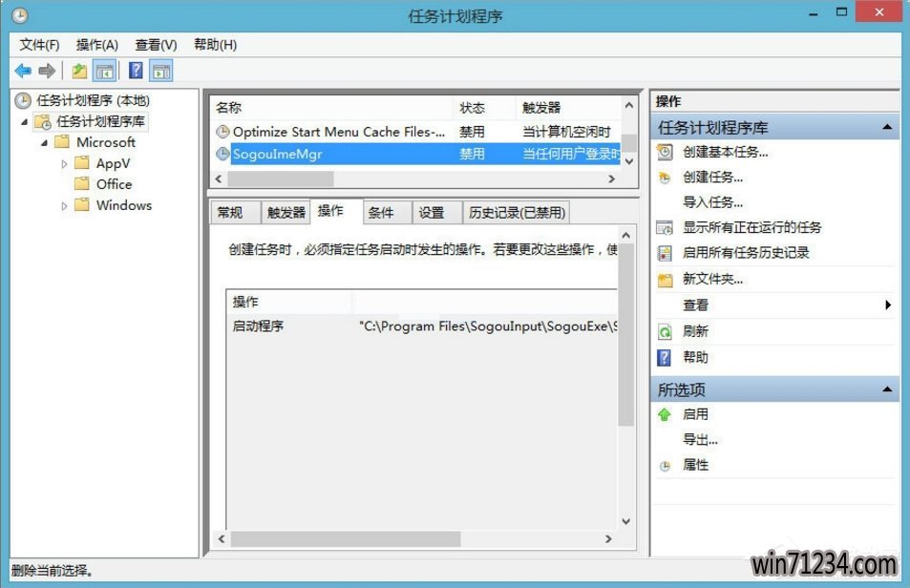The height and width of the screenshot is (588, 910).
Task: Select the SogouImeMgr task row
Action: pyautogui.click(x=416, y=154)
